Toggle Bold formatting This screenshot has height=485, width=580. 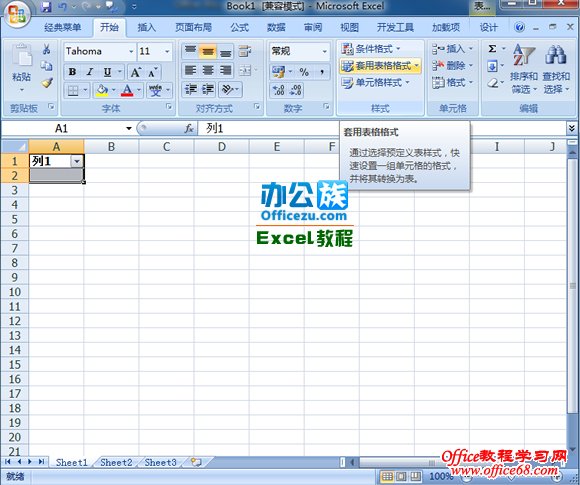[x=72, y=72]
